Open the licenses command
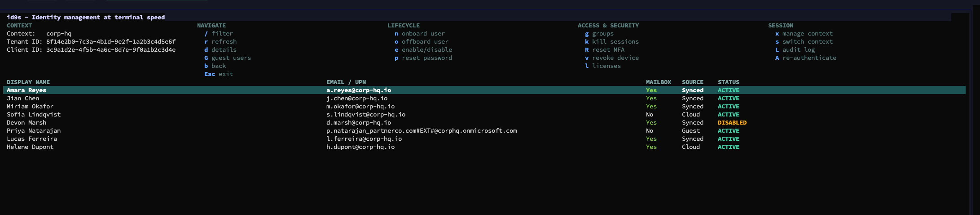980x215 pixels. pos(603,66)
